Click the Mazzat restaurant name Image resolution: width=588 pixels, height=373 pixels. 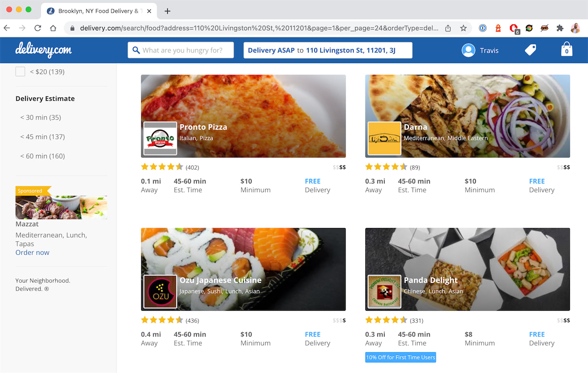pyautogui.click(x=27, y=224)
